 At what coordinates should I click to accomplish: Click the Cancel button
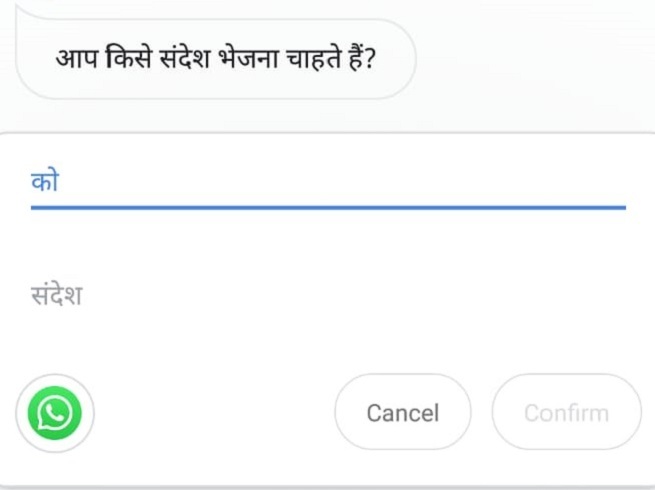(402, 412)
